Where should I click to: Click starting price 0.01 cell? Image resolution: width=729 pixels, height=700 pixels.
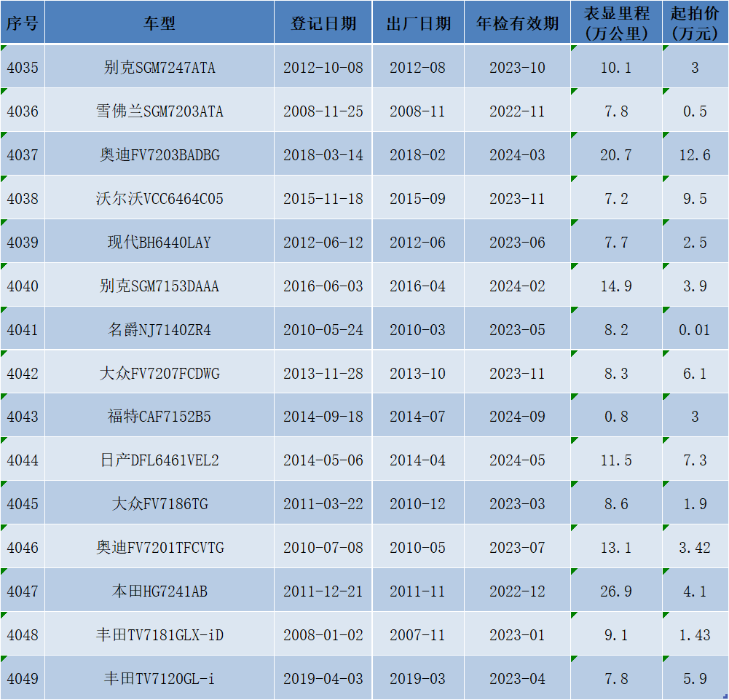point(695,329)
